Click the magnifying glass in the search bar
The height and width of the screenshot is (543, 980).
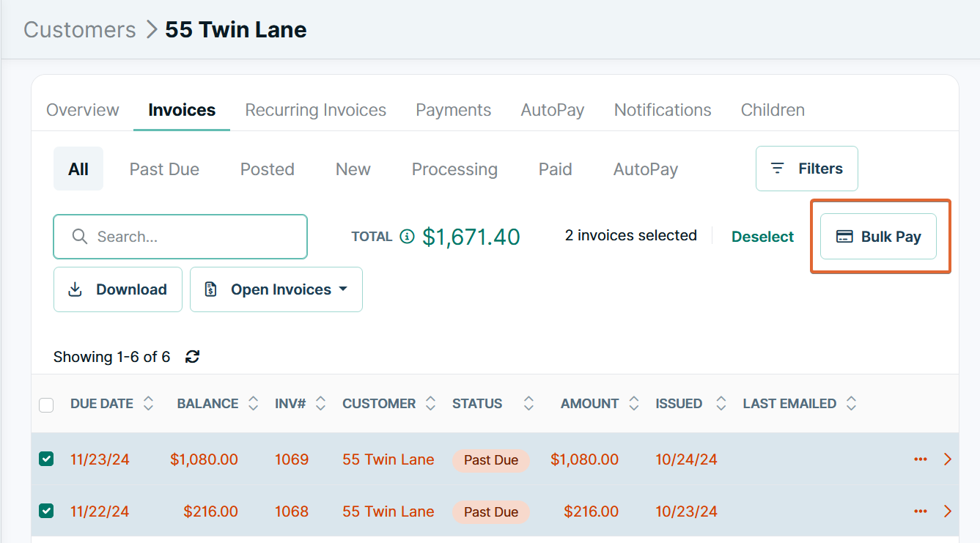[79, 237]
